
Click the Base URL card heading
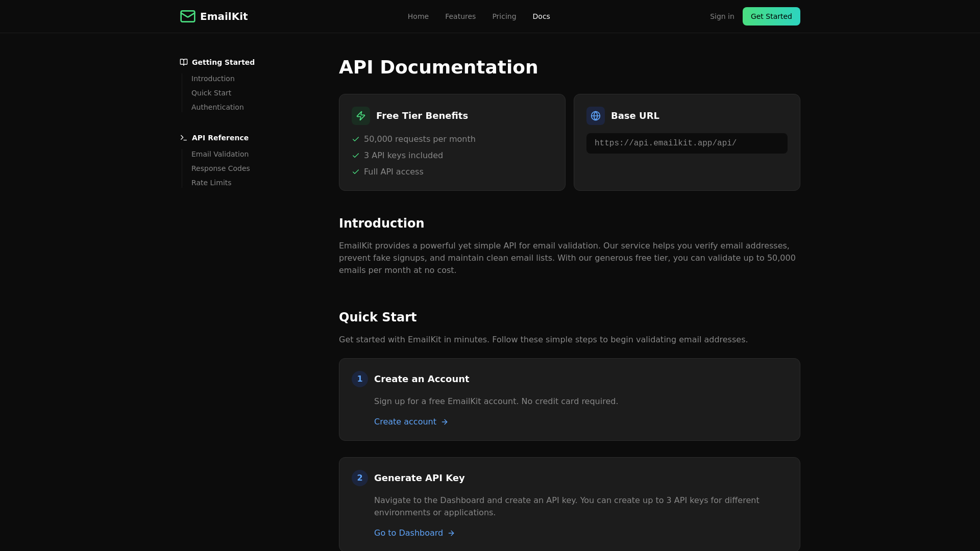635,116
